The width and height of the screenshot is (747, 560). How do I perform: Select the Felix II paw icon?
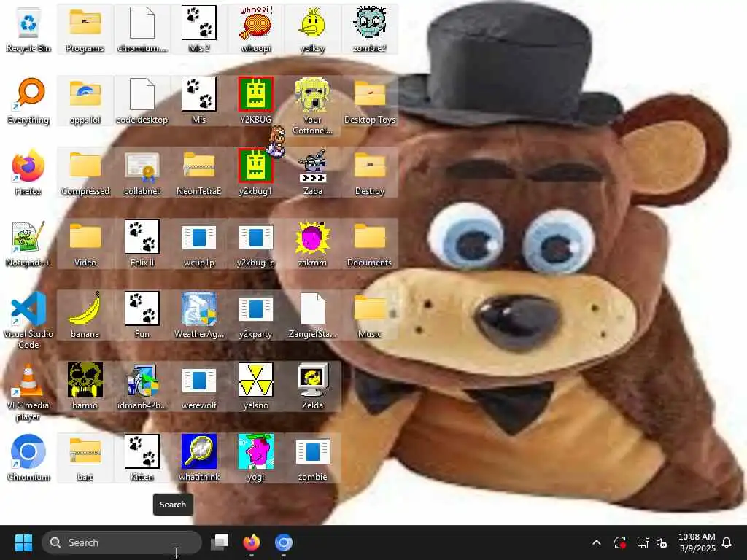tap(142, 243)
